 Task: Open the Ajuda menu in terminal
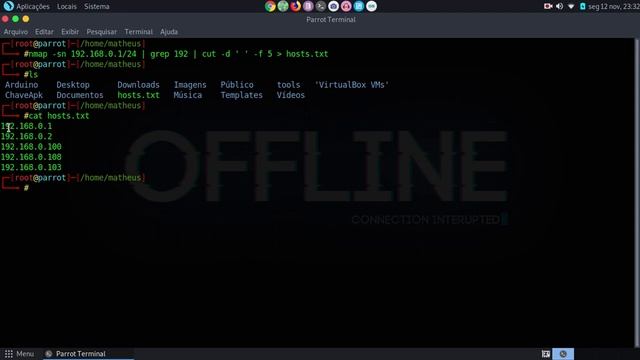pyautogui.click(x=169, y=32)
